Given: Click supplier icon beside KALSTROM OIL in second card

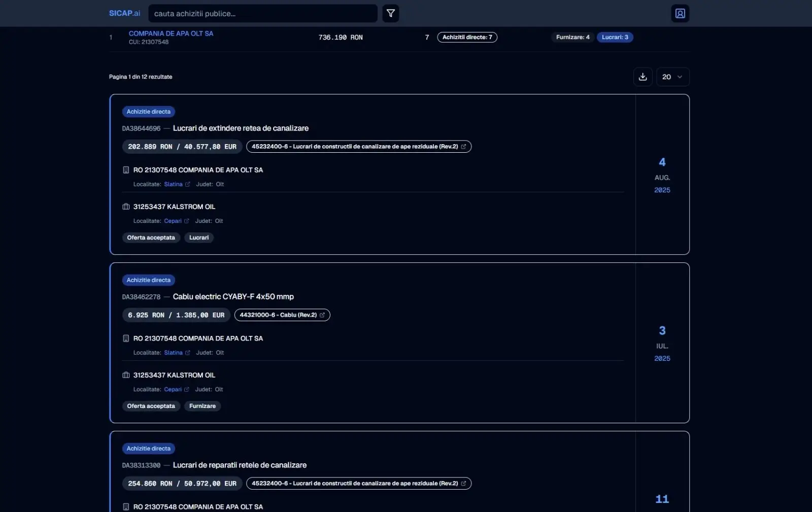Looking at the screenshot, I should click(126, 375).
